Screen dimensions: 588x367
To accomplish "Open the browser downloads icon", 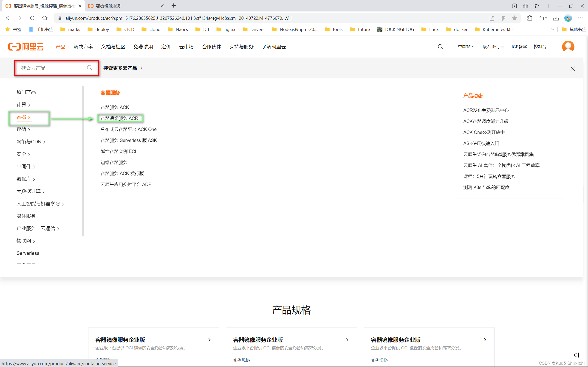I will click(555, 18).
